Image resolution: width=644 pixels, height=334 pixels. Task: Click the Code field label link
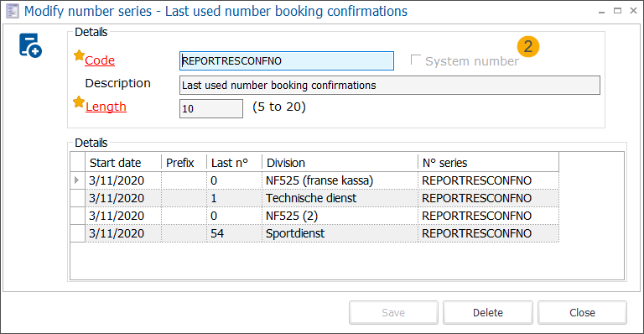coord(100,60)
